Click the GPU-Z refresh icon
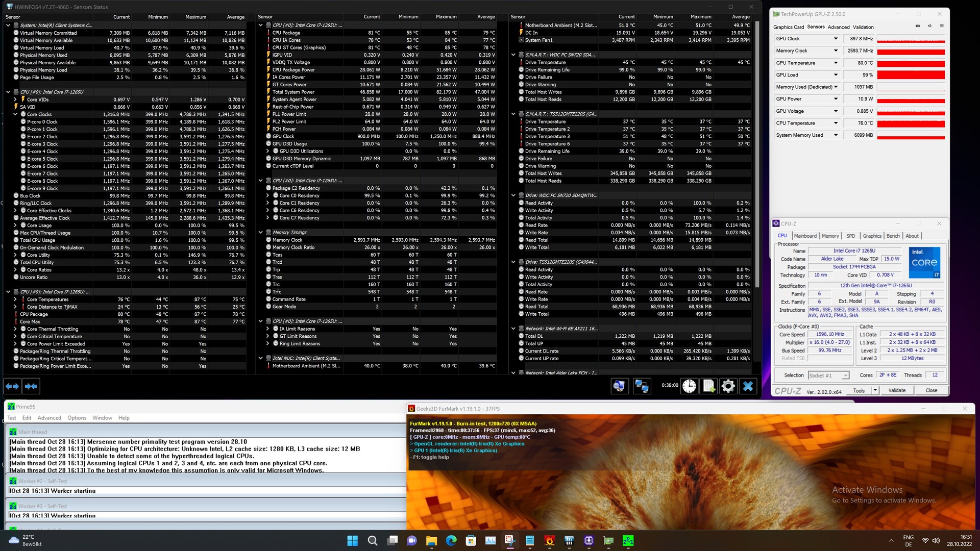The width and height of the screenshot is (980, 551). pos(929,26)
